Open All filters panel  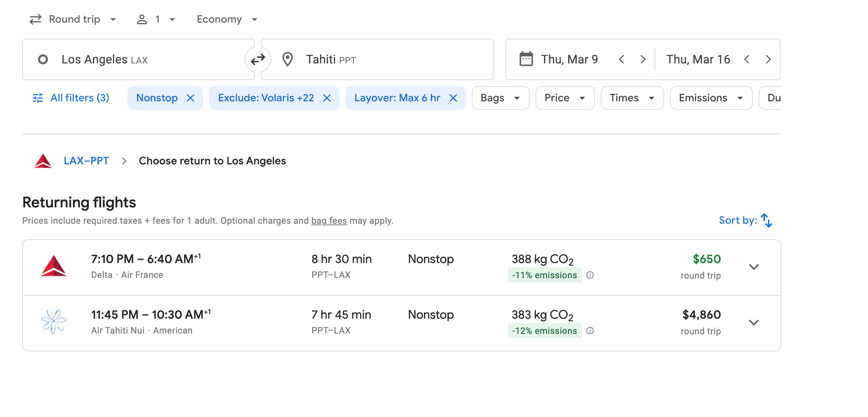point(71,98)
